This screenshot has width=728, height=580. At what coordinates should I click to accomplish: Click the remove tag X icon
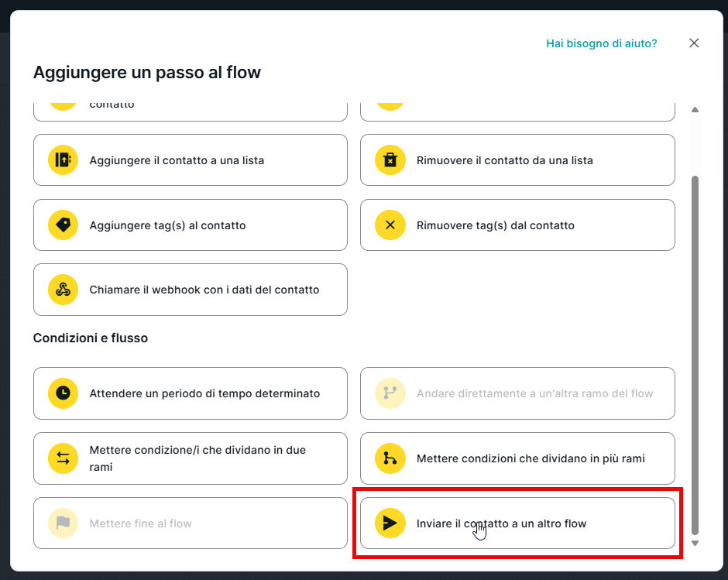point(390,225)
